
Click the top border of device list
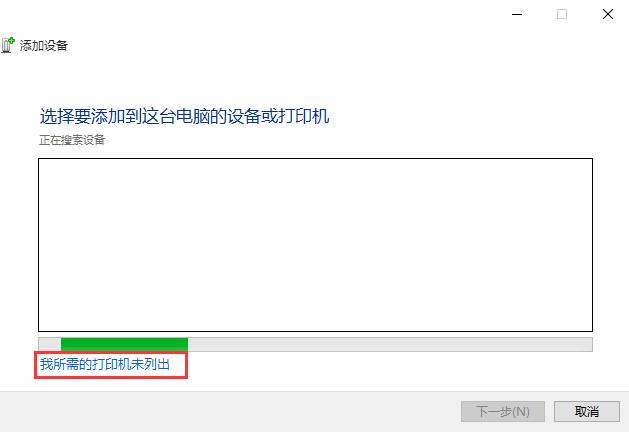tap(315, 158)
